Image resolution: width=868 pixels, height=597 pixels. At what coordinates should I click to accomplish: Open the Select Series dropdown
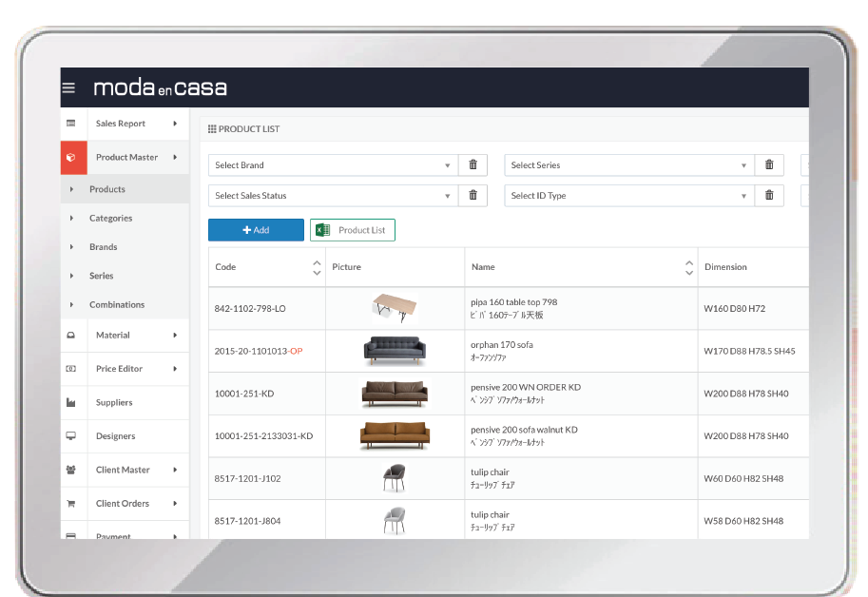click(x=629, y=164)
